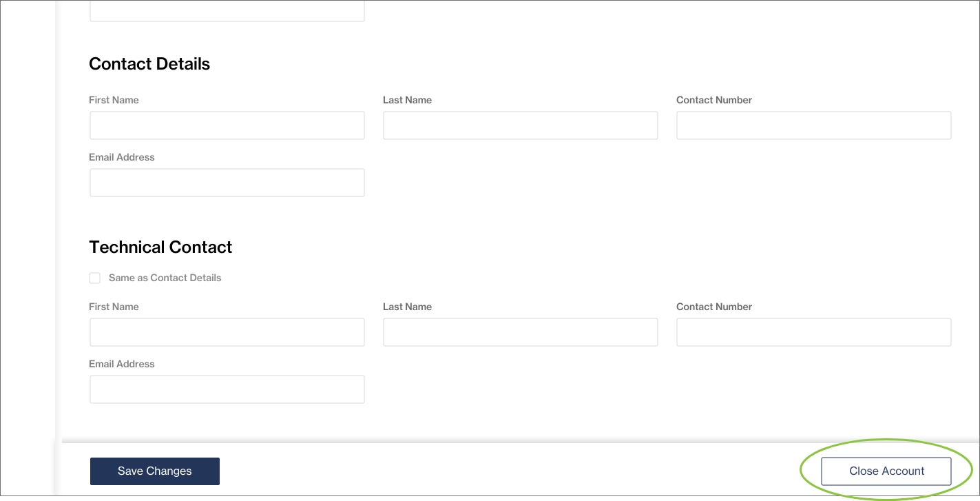Focus the Contact Details First Name field
The width and height of the screenshot is (980, 501).
coord(227,126)
